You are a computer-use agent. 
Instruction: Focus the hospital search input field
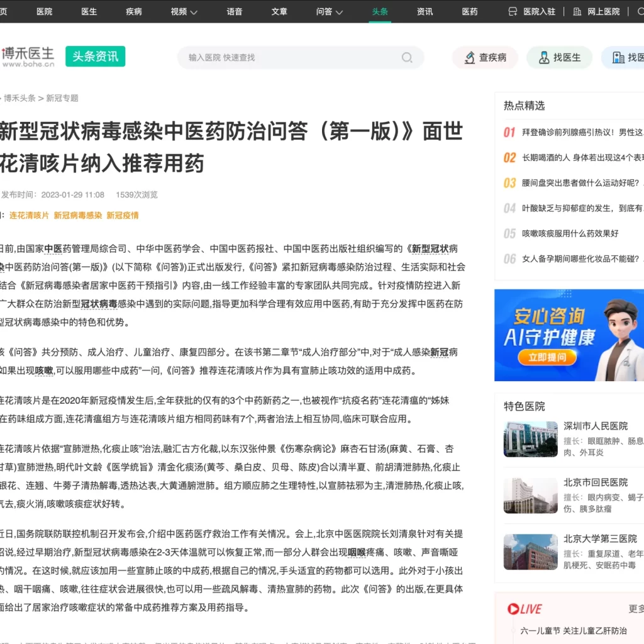pyautogui.click(x=289, y=58)
